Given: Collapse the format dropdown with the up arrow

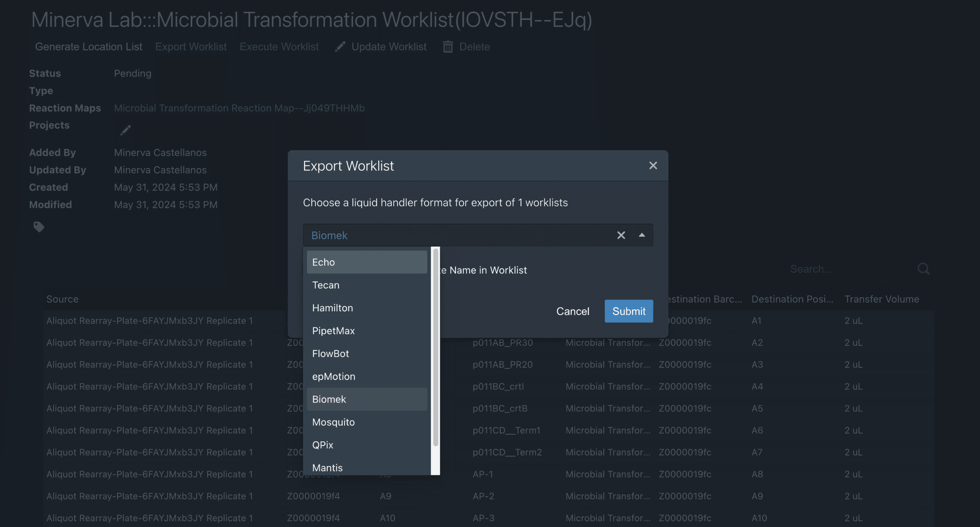Looking at the screenshot, I should pyautogui.click(x=642, y=235).
